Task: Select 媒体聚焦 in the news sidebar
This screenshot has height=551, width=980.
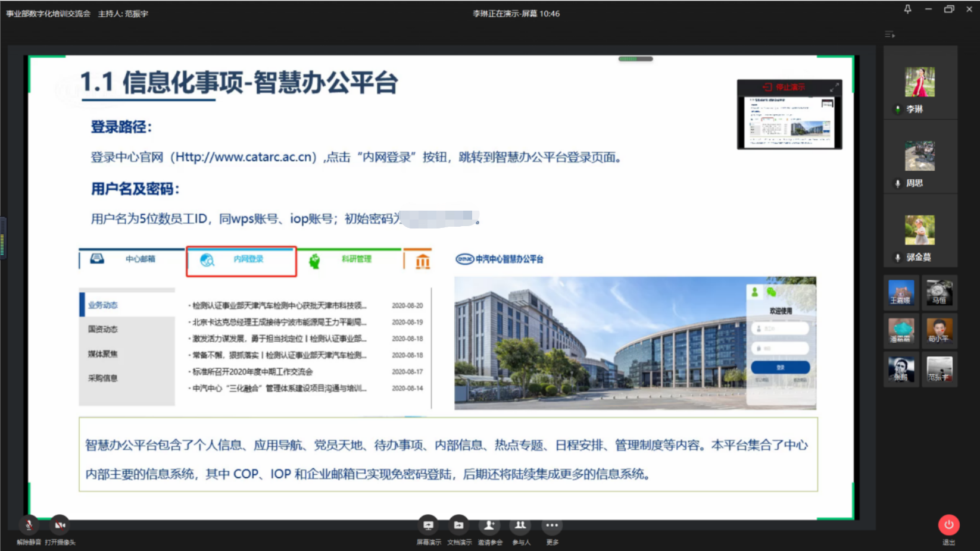Action: click(103, 353)
